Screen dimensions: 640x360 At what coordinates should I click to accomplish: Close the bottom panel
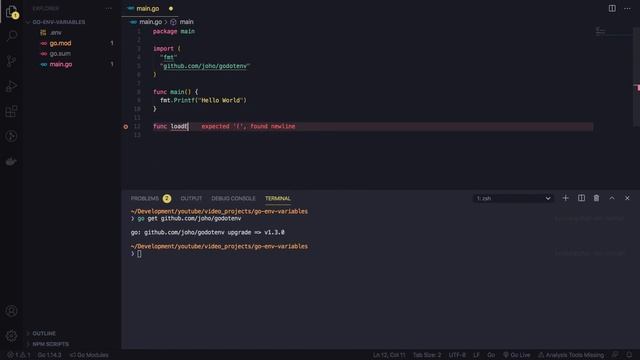(627, 198)
